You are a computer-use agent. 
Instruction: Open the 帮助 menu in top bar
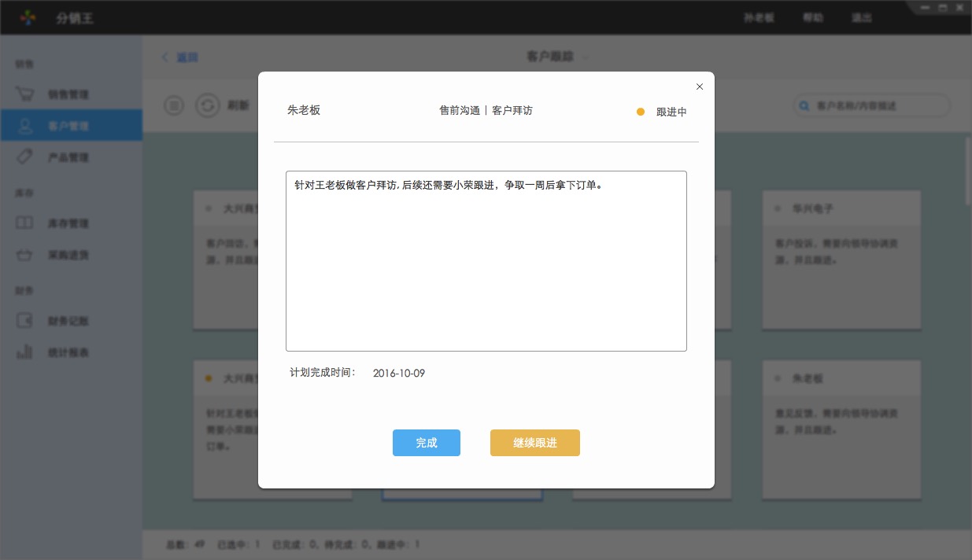813,17
